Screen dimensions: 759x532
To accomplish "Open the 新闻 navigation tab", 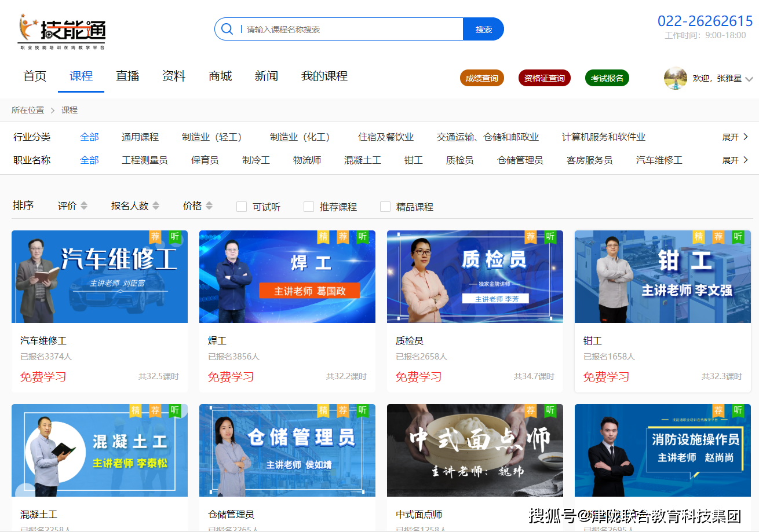I will pos(267,76).
